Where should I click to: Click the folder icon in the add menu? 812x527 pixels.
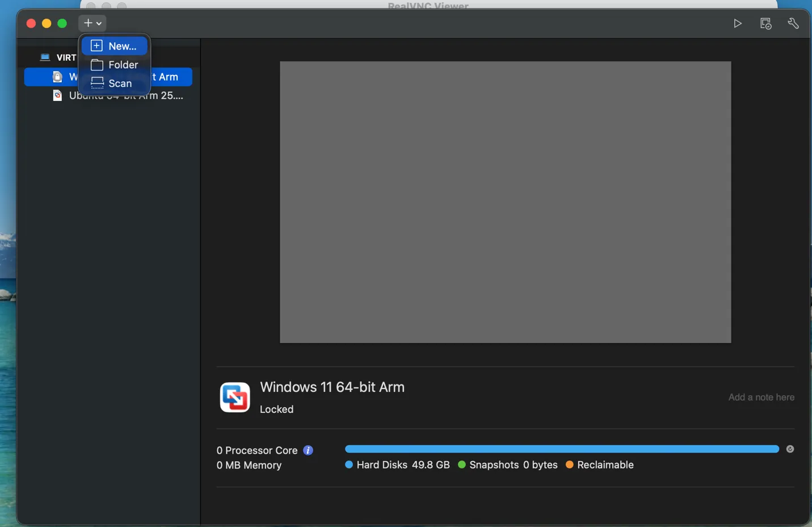tap(97, 65)
